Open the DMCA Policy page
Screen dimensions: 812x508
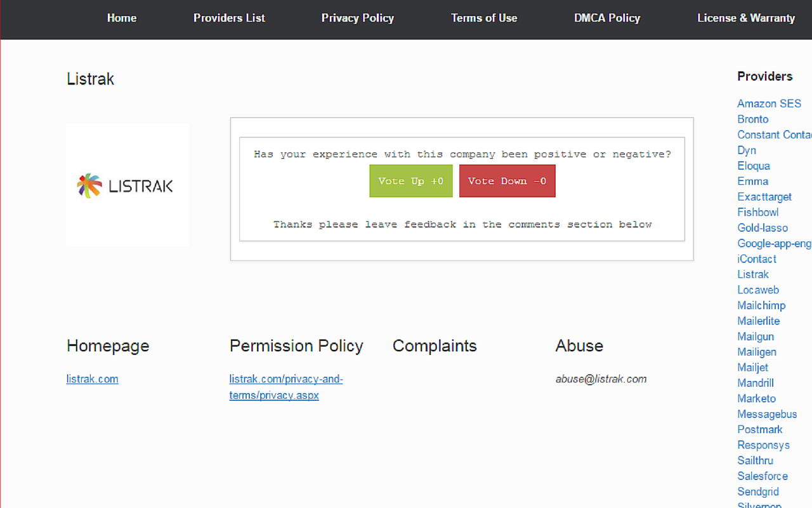click(x=607, y=18)
